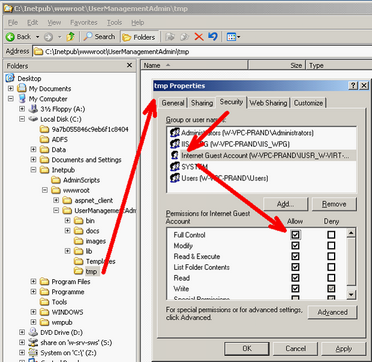This screenshot has width=372, height=362.
Task: Toggle Allow checkbox for List Folder Contents
Action: (295, 267)
